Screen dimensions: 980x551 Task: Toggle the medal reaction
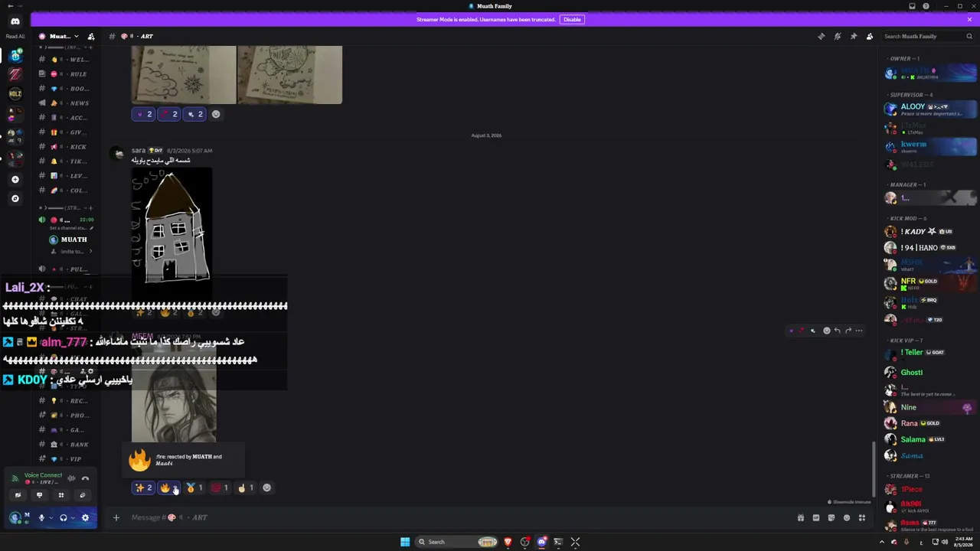(x=194, y=487)
